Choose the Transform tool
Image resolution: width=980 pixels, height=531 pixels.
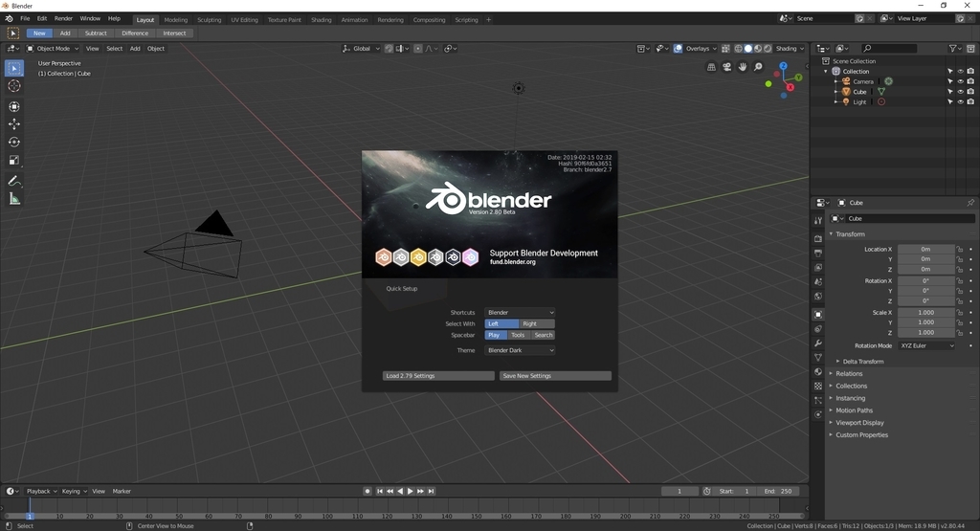pos(13,107)
